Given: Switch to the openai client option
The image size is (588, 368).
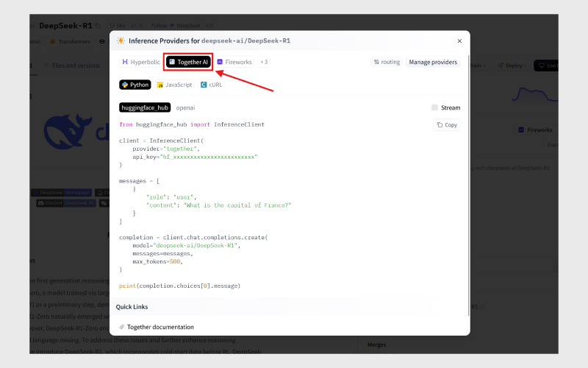Looking at the screenshot, I should [185, 107].
